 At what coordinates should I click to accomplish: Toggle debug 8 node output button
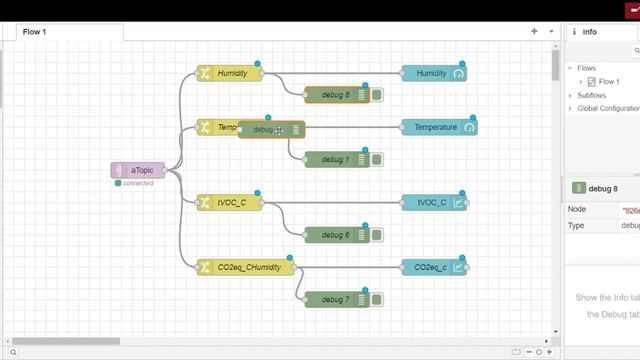(377, 95)
